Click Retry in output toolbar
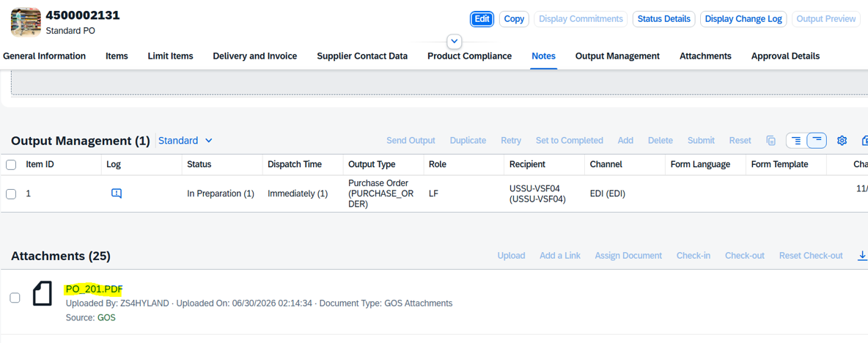This screenshot has width=868, height=343. coord(511,141)
